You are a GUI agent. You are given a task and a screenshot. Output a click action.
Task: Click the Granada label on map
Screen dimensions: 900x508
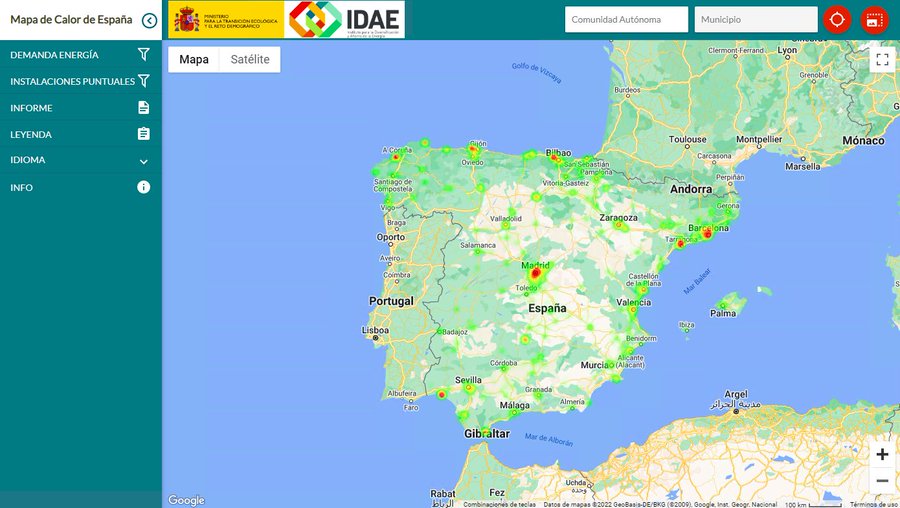click(x=538, y=389)
